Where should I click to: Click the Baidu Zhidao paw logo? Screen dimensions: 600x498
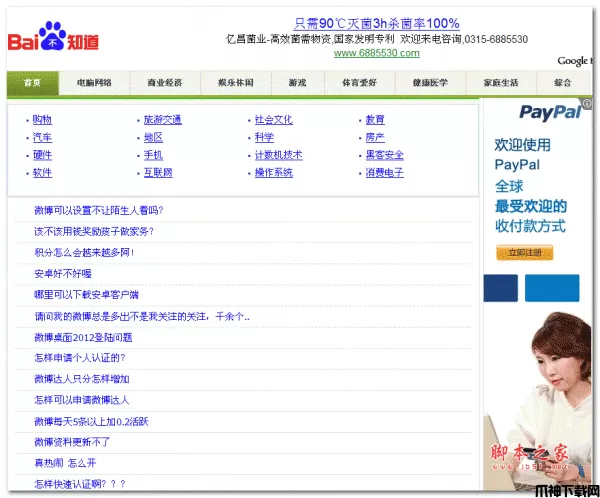(53, 36)
